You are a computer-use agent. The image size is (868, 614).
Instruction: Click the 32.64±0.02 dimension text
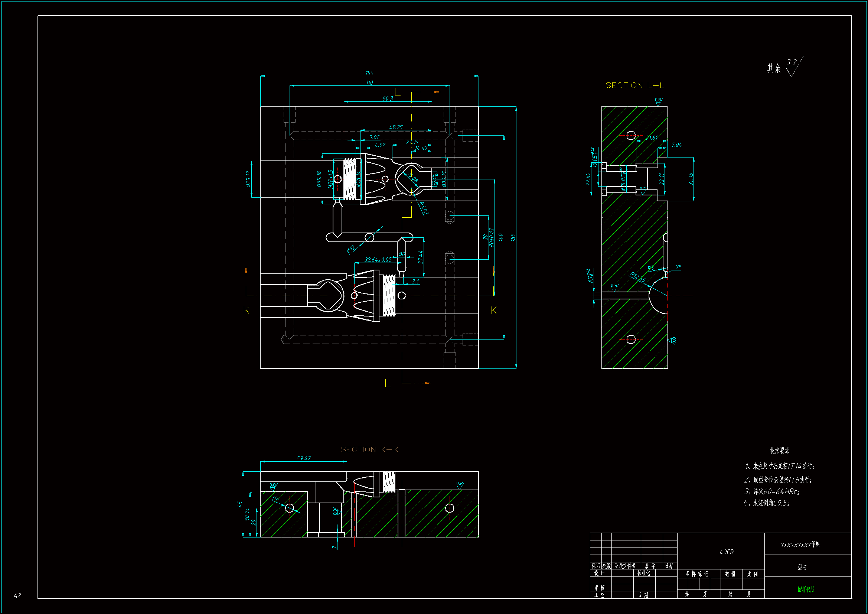tap(378, 260)
